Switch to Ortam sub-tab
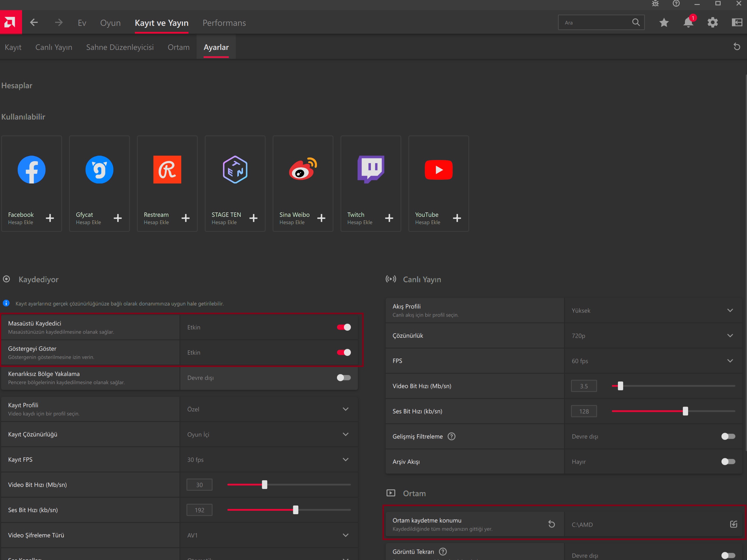Image resolution: width=747 pixels, height=560 pixels. click(x=179, y=47)
